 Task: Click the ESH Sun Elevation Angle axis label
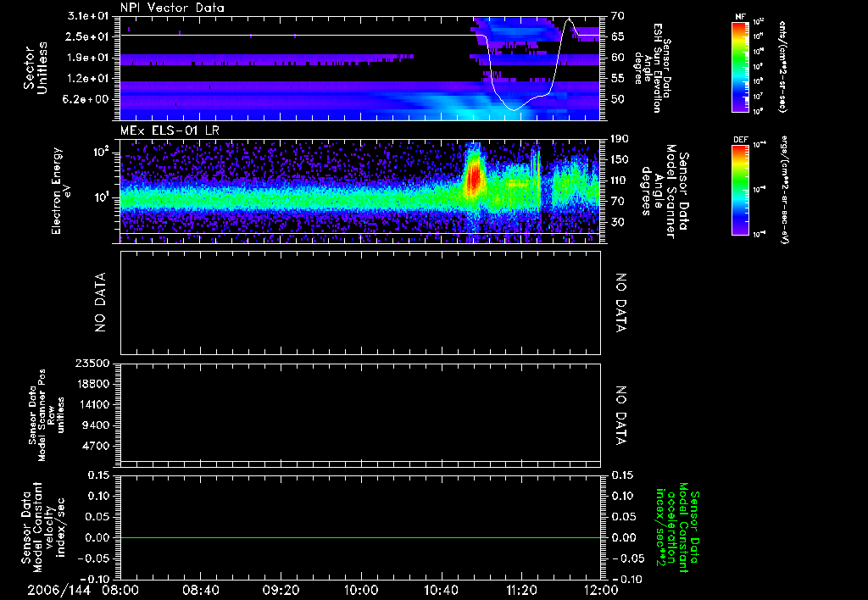tap(657, 68)
